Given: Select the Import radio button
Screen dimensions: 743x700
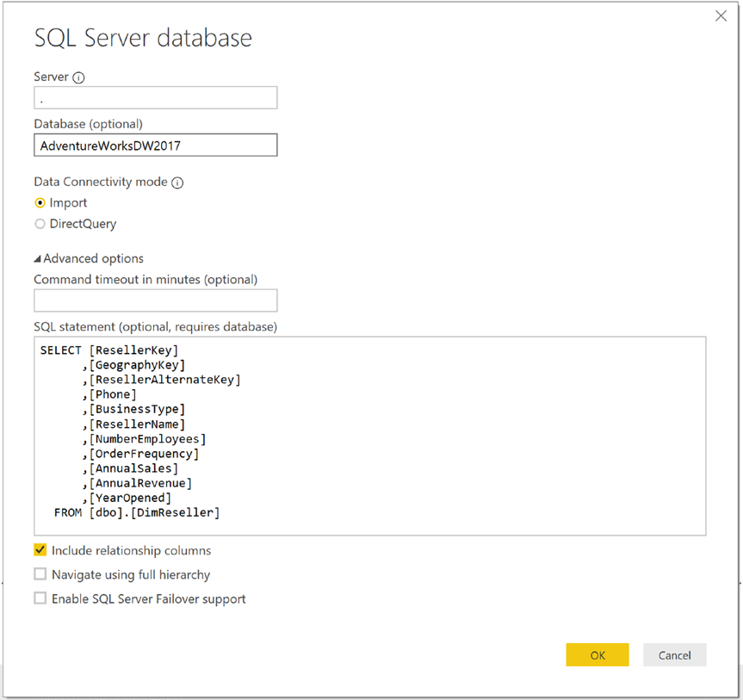Looking at the screenshot, I should coord(40,203).
